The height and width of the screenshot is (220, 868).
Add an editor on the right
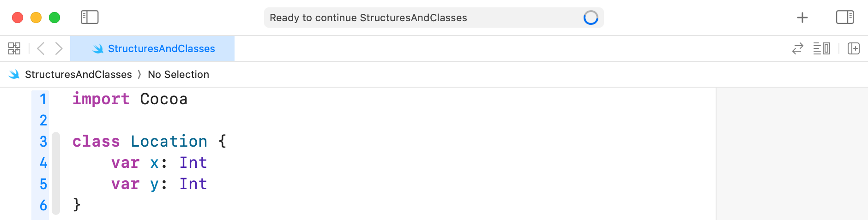[x=853, y=48]
